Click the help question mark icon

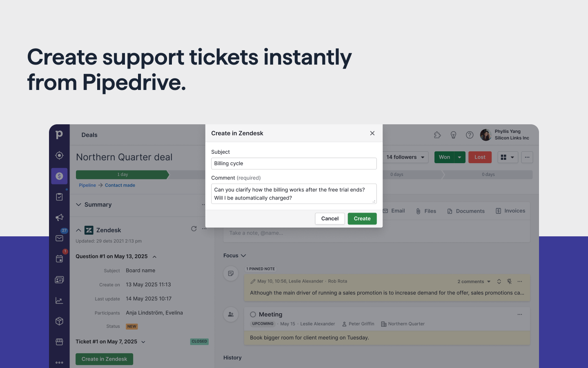(x=470, y=135)
